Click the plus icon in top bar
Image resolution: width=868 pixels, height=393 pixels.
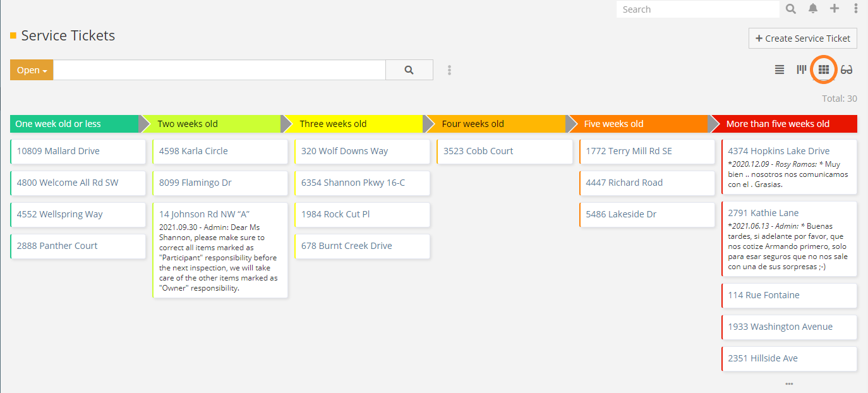835,9
